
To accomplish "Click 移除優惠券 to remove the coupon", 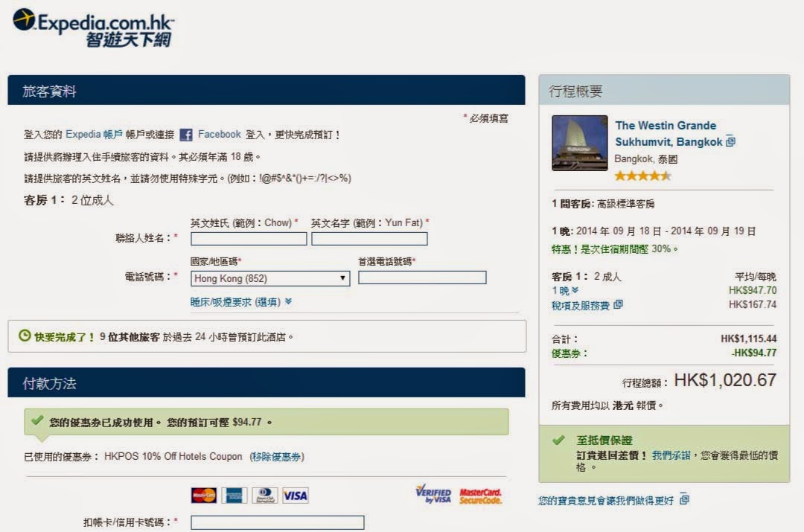I will [277, 456].
